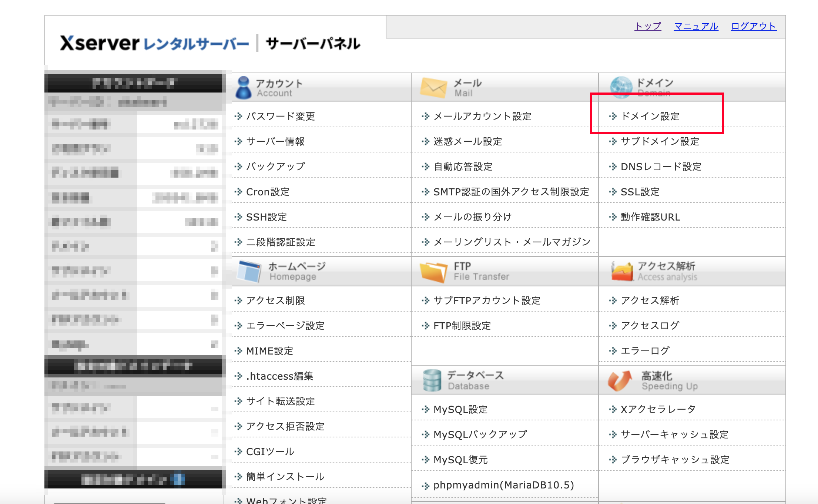Select MySQL設定 under Database

[460, 409]
